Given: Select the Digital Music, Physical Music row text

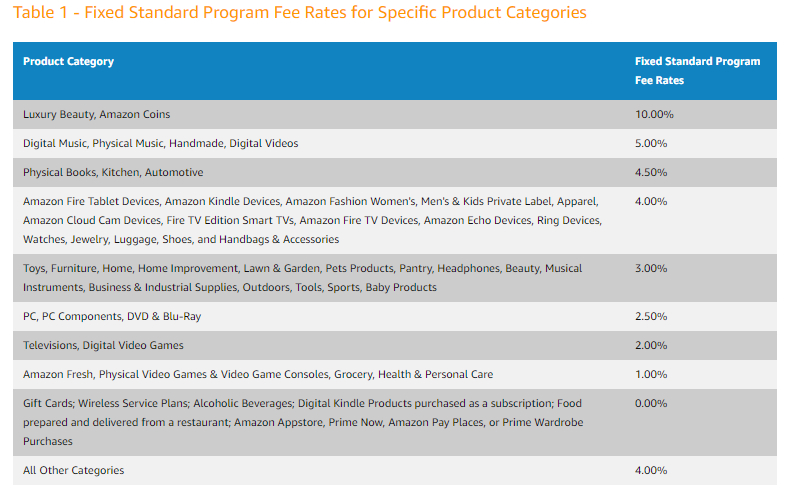Looking at the screenshot, I should pos(160,143).
